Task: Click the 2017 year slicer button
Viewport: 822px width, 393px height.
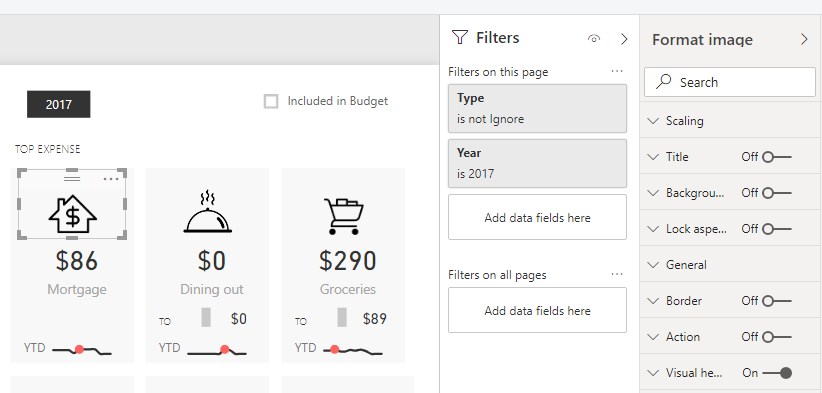Action: 59,104
